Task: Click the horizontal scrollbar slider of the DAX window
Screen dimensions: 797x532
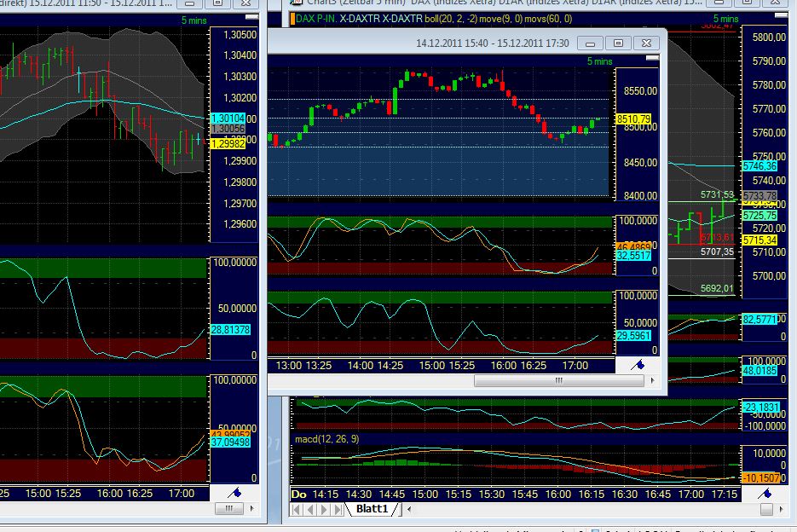Action: (558, 381)
